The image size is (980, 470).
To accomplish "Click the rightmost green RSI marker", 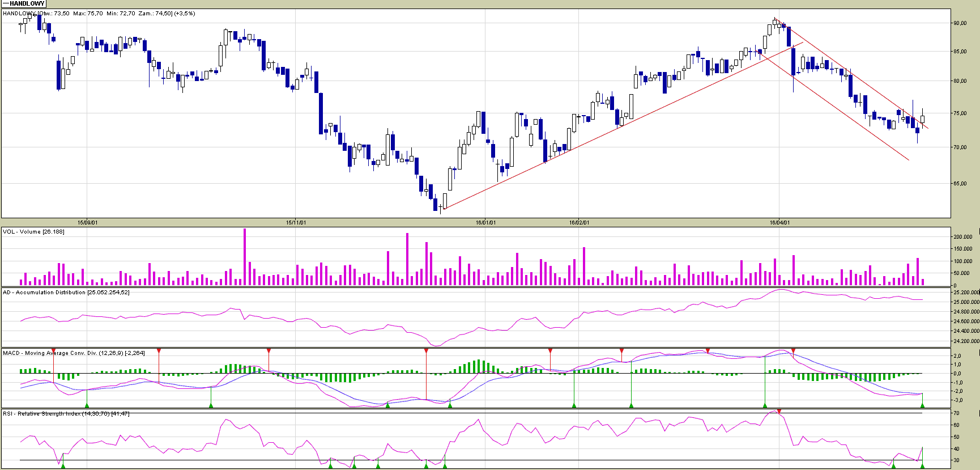I will point(923,465).
